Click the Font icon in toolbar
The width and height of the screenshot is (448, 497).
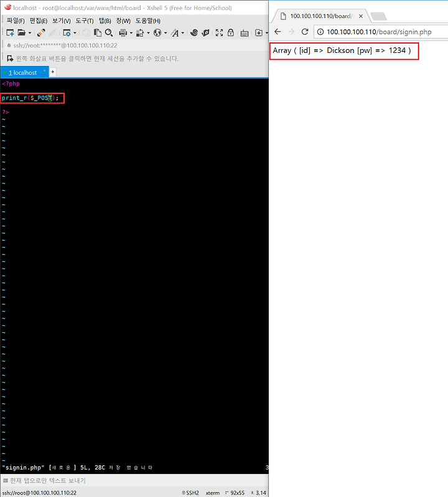(175, 32)
